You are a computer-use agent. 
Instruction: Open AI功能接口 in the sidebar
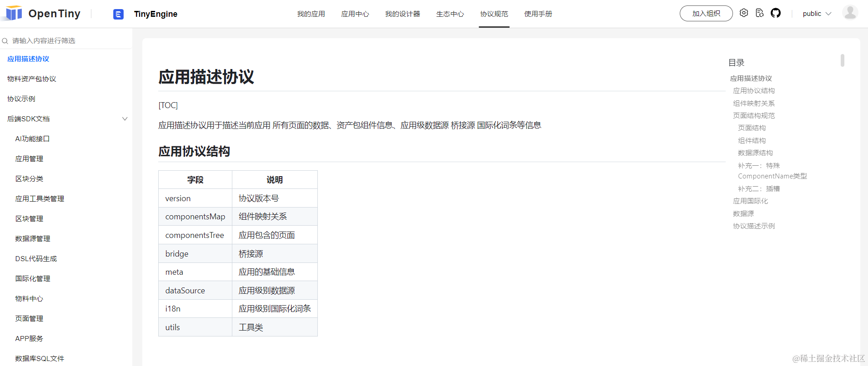32,139
